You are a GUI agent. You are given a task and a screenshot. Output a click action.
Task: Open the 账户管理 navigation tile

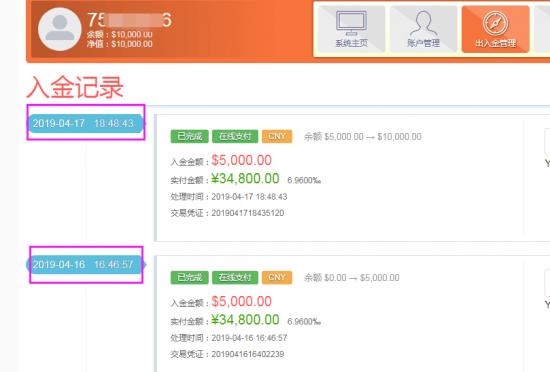point(423,29)
